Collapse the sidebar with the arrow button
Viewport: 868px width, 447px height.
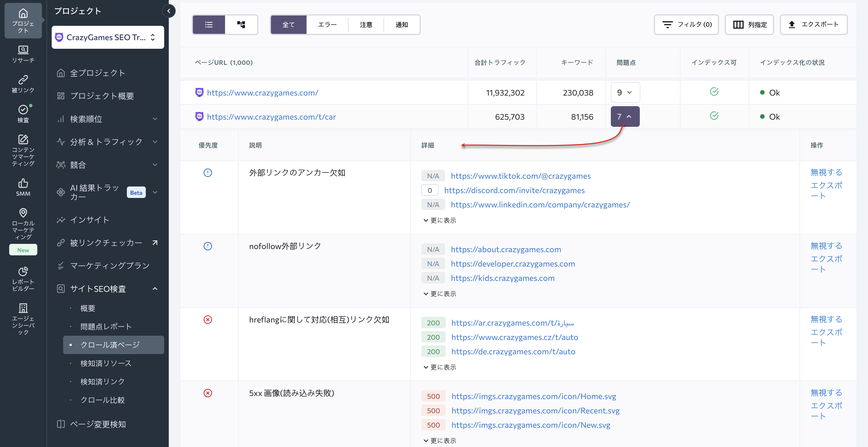click(168, 11)
